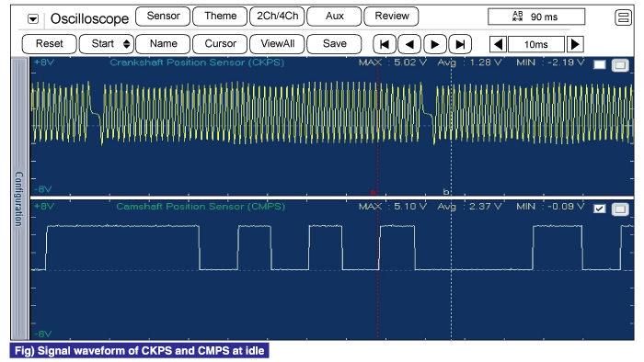Maximize the CMPS channel panel icon

[620, 209]
